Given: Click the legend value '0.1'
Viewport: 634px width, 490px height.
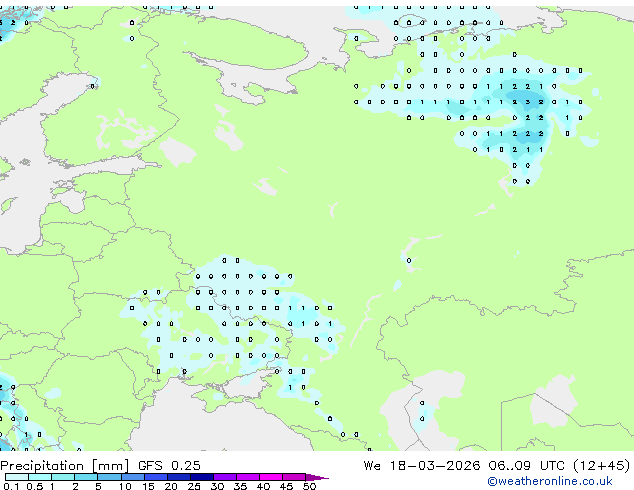Looking at the screenshot, I should tap(11, 486).
